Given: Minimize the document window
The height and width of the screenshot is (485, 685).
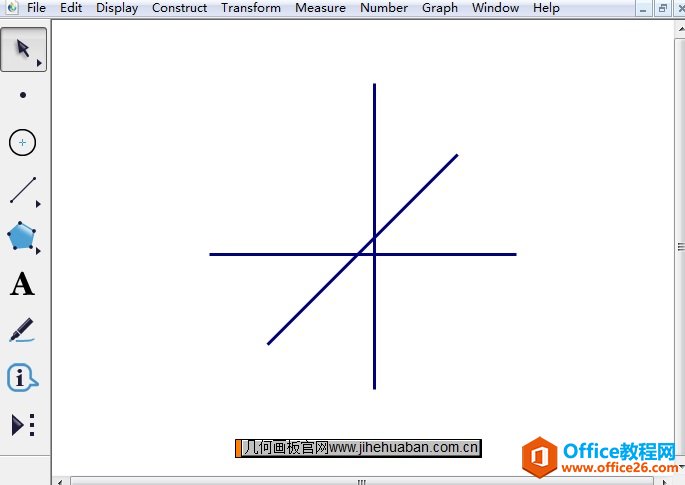Looking at the screenshot, I should pos(643,8).
